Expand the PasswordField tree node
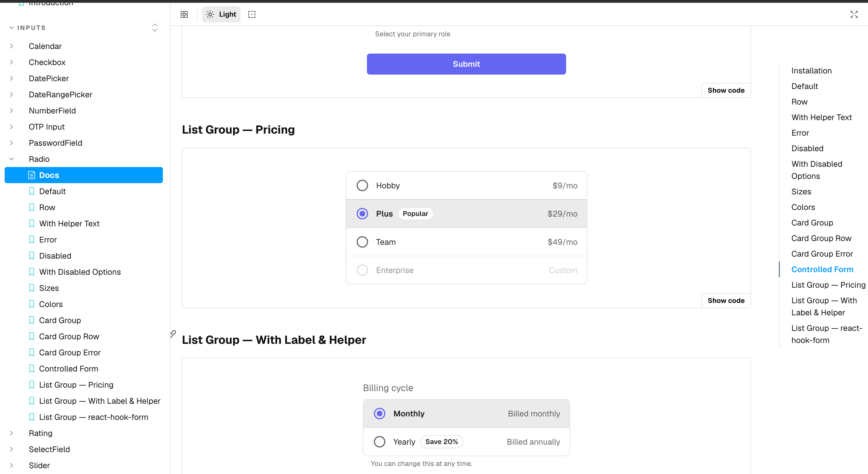Screen dimensions: 868x474 [x=12, y=143]
